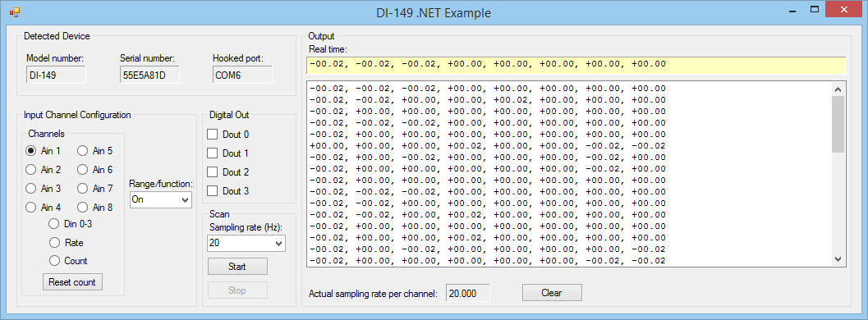Click the Real time label
The width and height of the screenshot is (868, 320).
coord(327,50)
